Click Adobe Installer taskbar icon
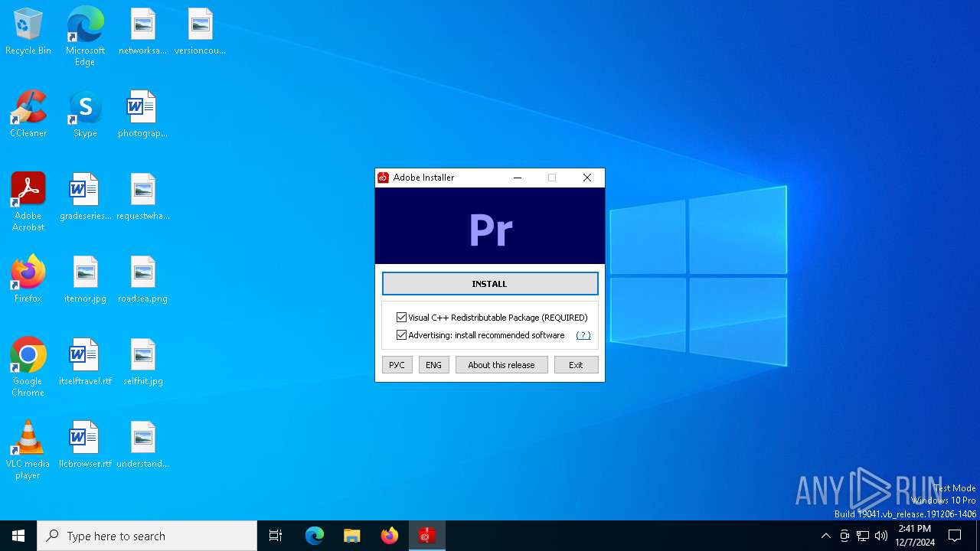The width and height of the screenshot is (980, 551). [426, 536]
